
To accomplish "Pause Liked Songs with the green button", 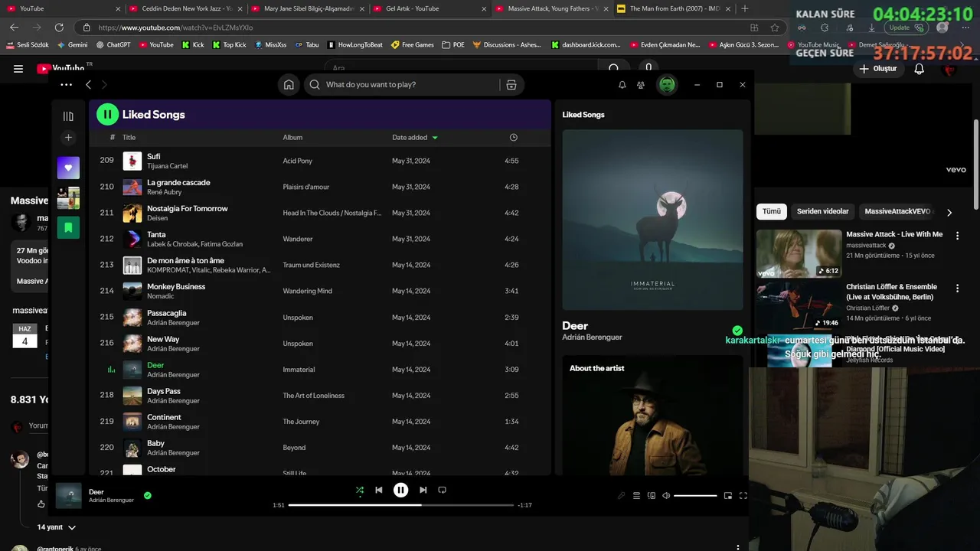I will click(x=107, y=115).
